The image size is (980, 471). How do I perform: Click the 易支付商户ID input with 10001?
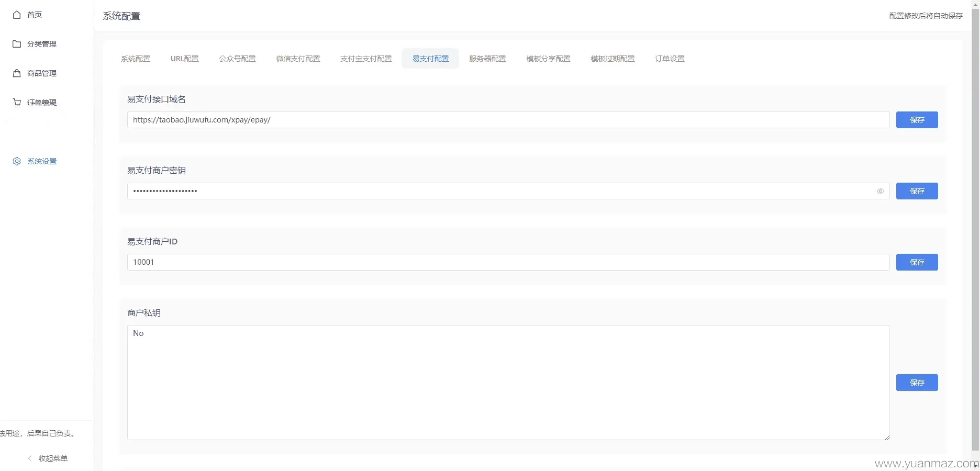point(508,262)
